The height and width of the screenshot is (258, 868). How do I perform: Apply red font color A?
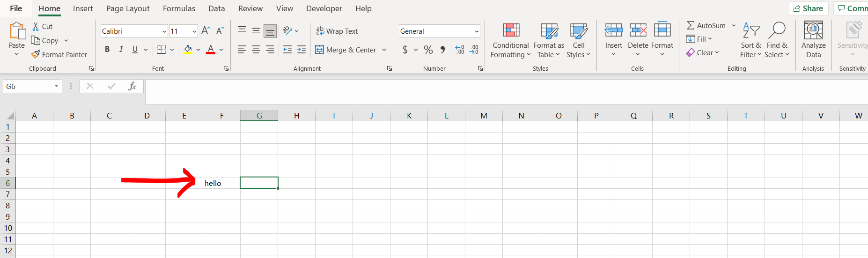[211, 50]
